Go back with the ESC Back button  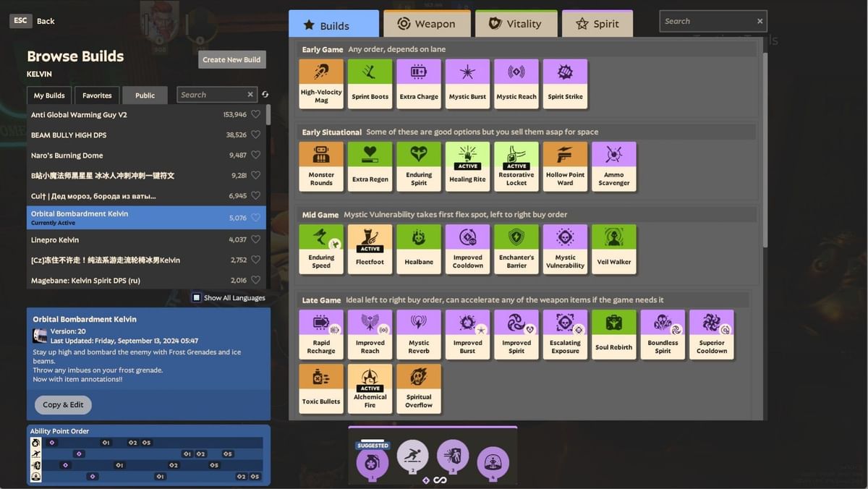pyautogui.click(x=33, y=21)
